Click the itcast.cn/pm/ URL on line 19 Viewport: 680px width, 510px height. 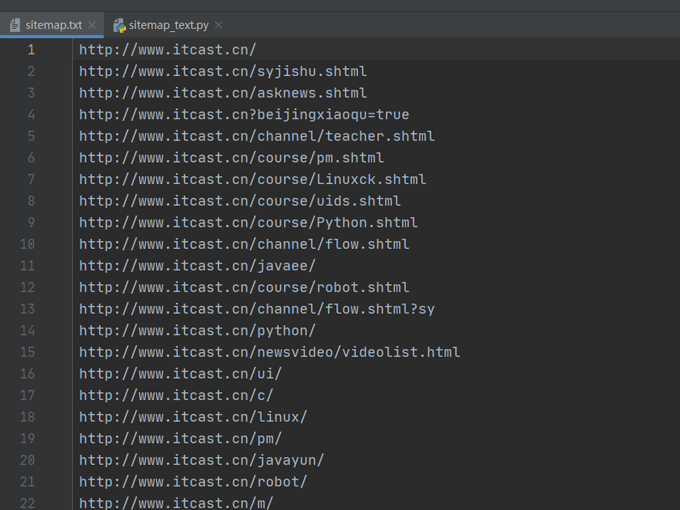pos(180,439)
